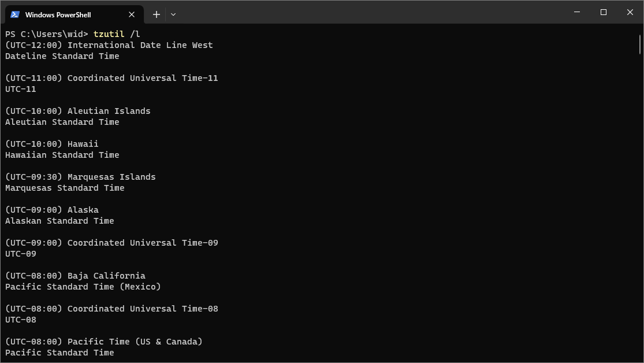
Task: Maximize the terminal window
Action: click(x=603, y=12)
